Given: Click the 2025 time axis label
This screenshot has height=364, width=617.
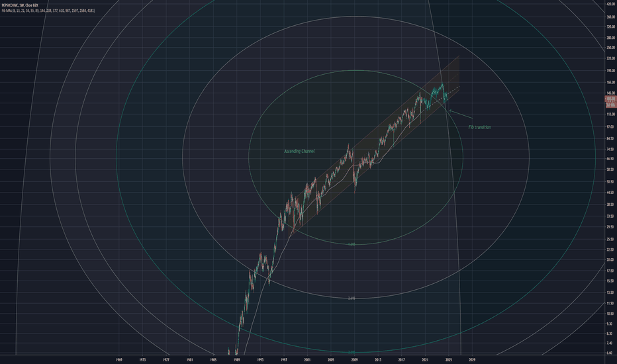Looking at the screenshot, I should (x=449, y=359).
